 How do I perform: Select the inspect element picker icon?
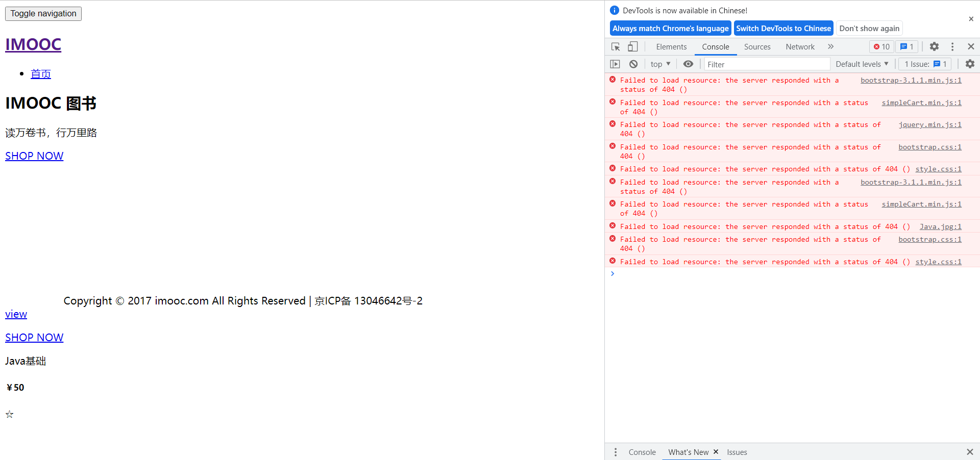click(616, 46)
